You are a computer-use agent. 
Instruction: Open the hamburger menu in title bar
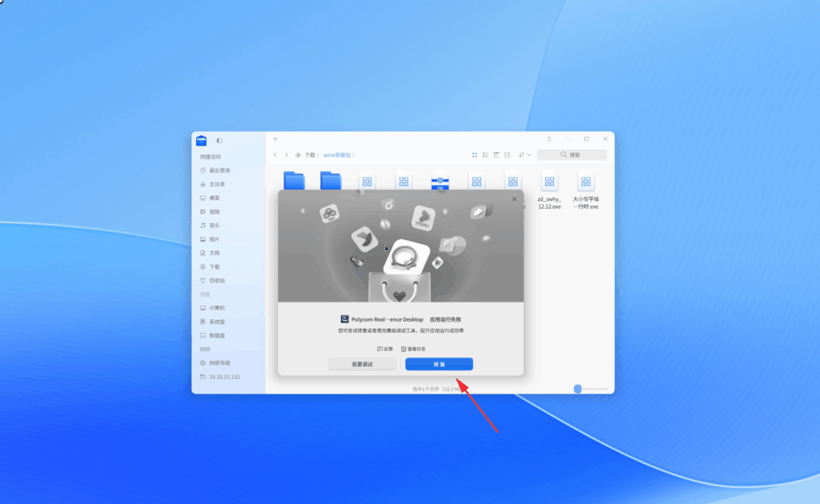click(x=549, y=139)
